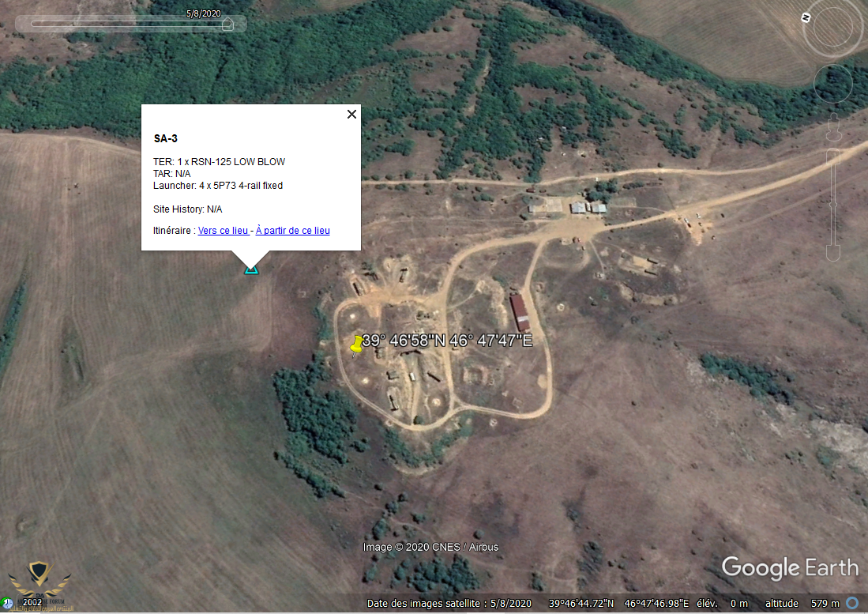Click the 5/8/2020 date label
The width and height of the screenshot is (868, 614).
(x=203, y=13)
